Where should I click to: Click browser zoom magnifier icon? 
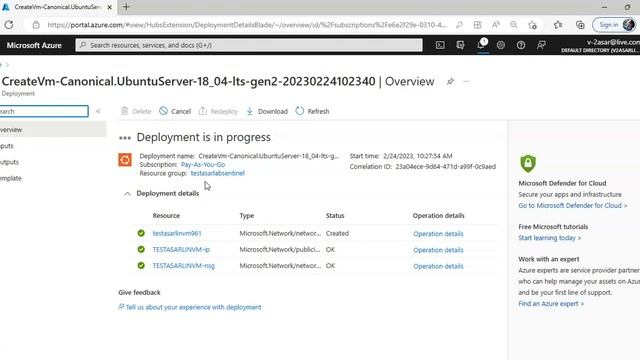(x=514, y=25)
